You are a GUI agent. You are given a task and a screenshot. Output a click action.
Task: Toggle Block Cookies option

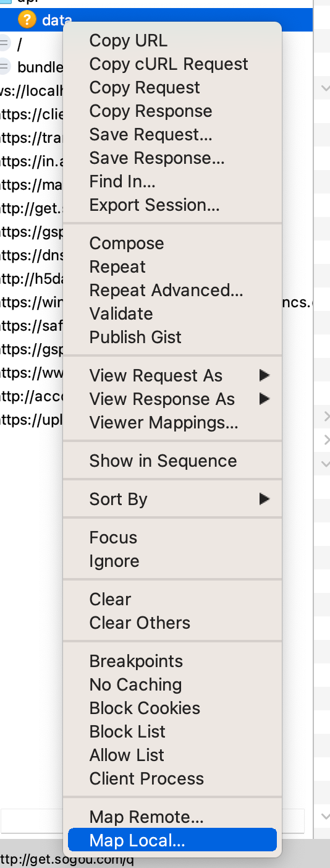145,708
